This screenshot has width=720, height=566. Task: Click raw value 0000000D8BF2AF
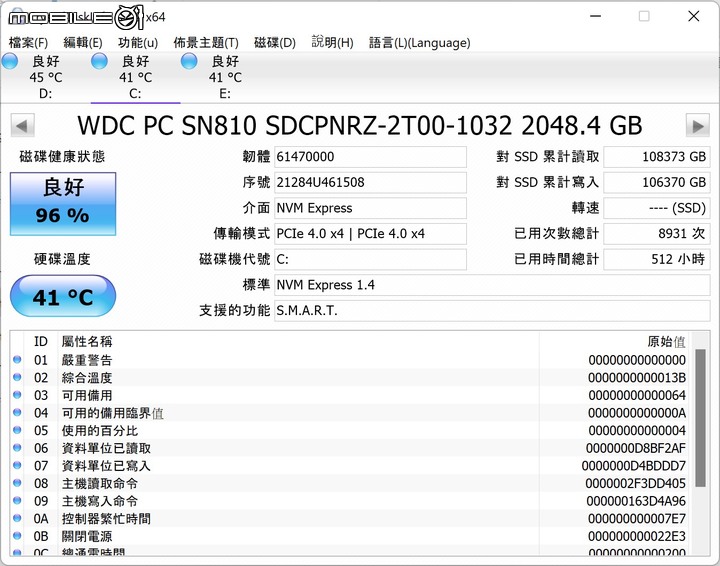[636, 448]
